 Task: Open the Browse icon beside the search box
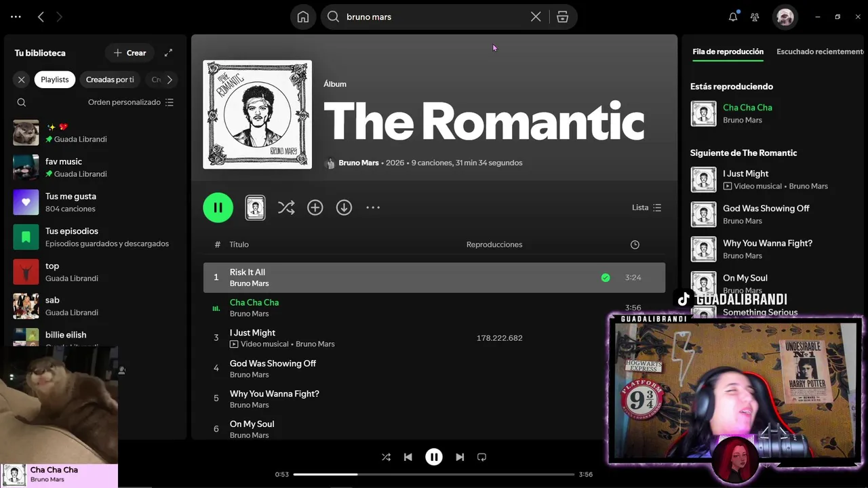click(562, 17)
